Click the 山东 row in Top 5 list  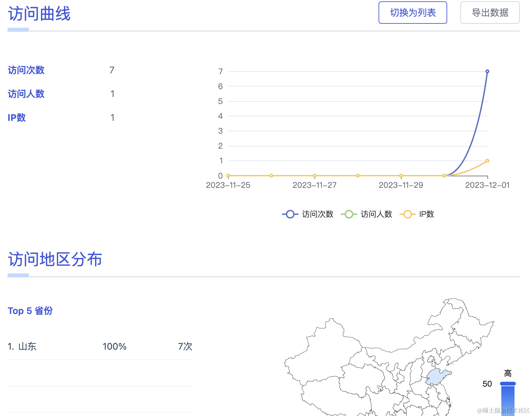click(100, 346)
